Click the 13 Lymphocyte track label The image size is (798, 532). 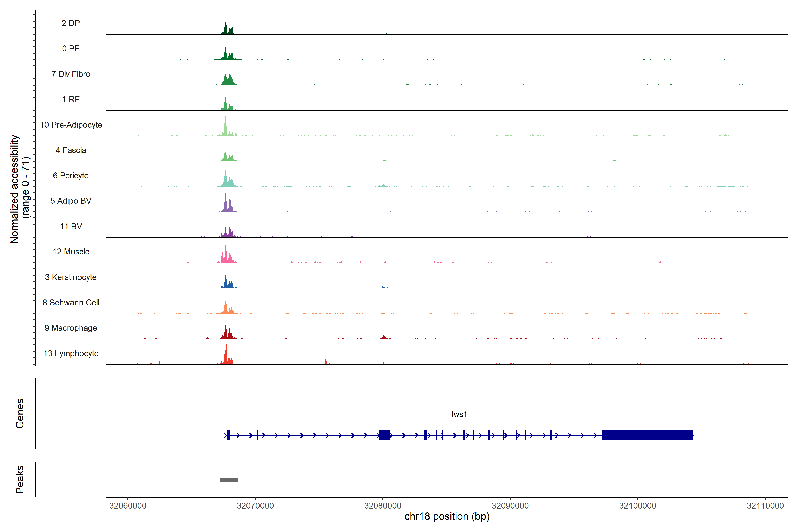tap(71, 353)
